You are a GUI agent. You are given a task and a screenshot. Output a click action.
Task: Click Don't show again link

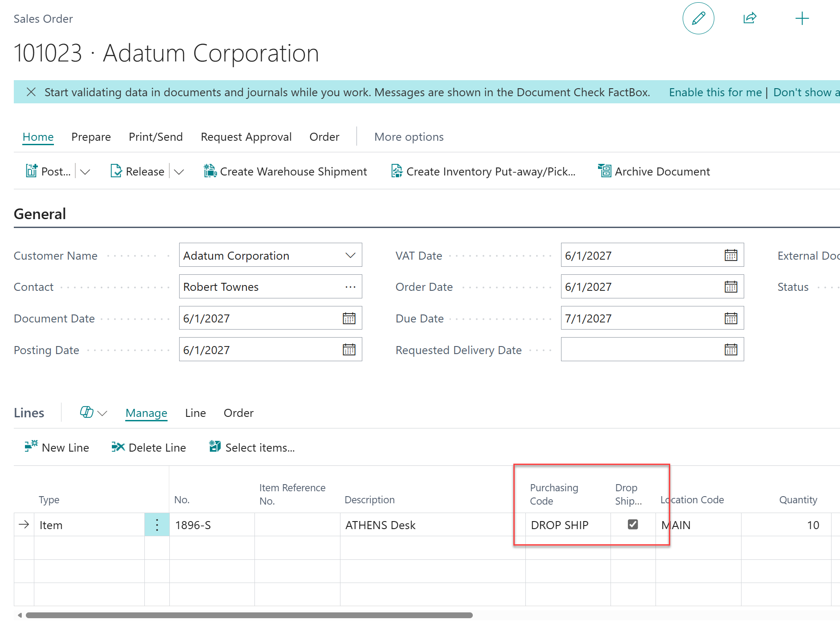point(807,92)
